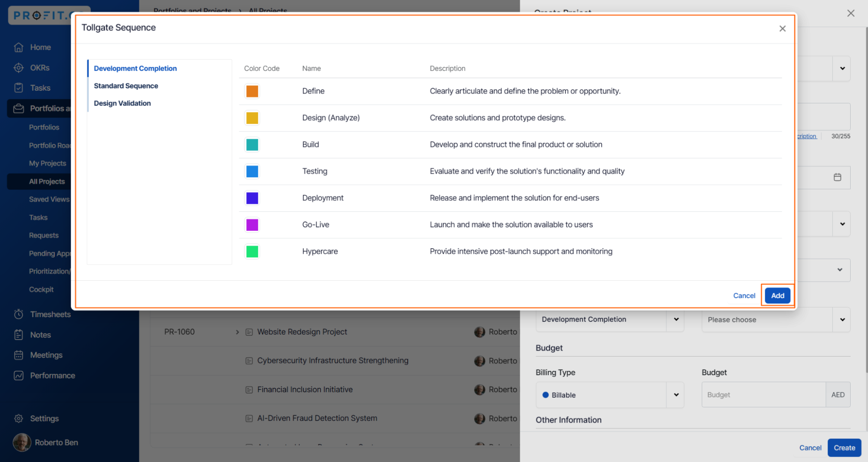Cancel the Tollgate Sequence dialog
868x462 pixels.
click(x=744, y=295)
